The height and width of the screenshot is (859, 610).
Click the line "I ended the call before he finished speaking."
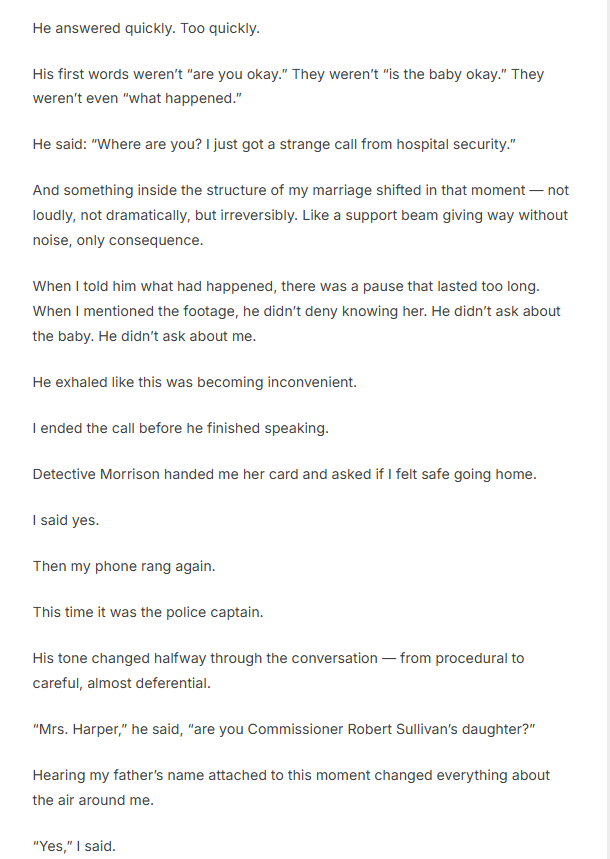click(181, 428)
